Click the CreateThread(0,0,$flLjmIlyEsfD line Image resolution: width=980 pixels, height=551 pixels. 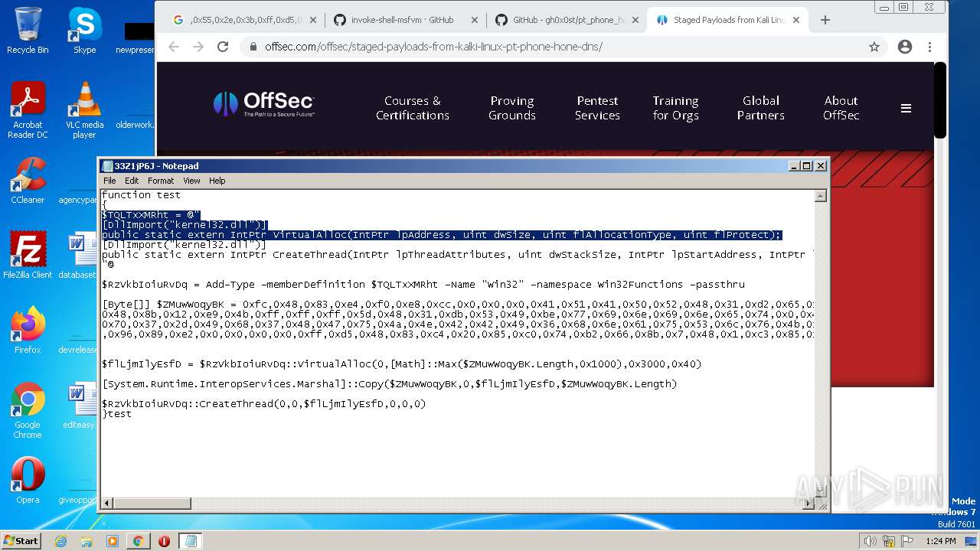(x=264, y=404)
